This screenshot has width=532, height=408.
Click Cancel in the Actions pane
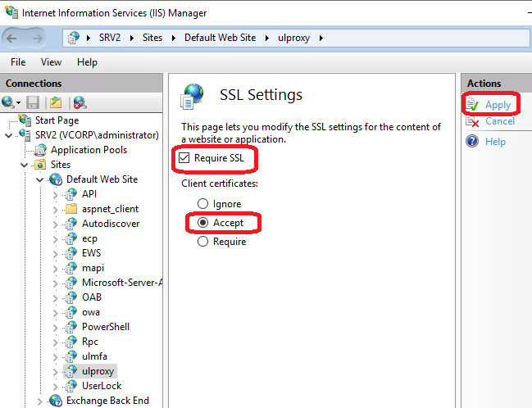coord(499,121)
